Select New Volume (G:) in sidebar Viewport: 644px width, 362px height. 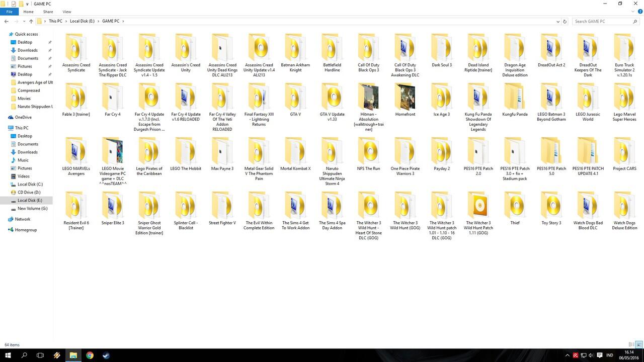(32, 208)
